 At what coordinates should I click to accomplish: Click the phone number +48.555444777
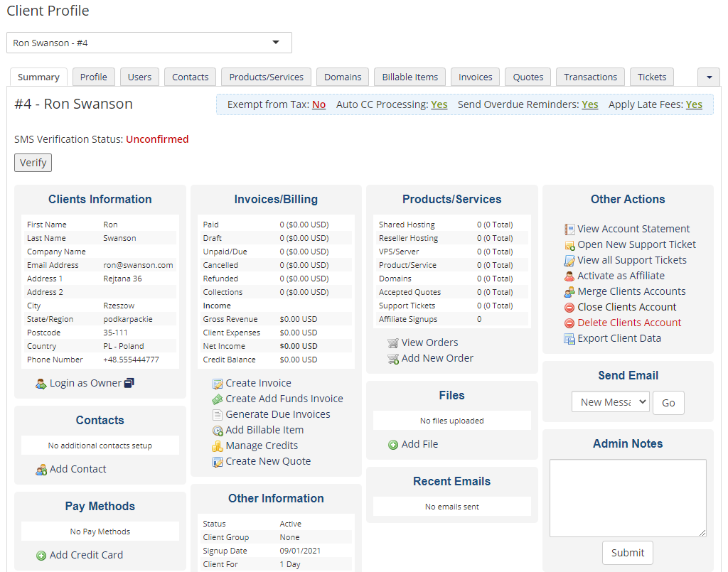coord(131,360)
